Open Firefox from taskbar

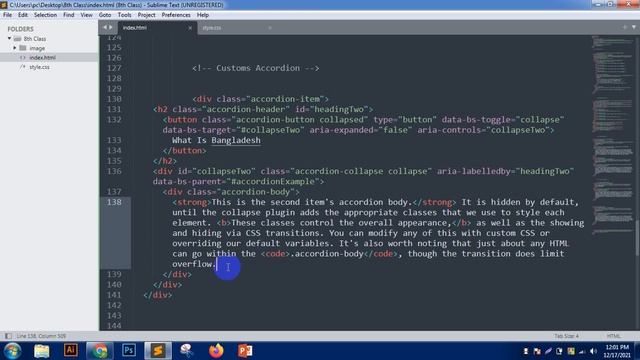click(x=216, y=351)
